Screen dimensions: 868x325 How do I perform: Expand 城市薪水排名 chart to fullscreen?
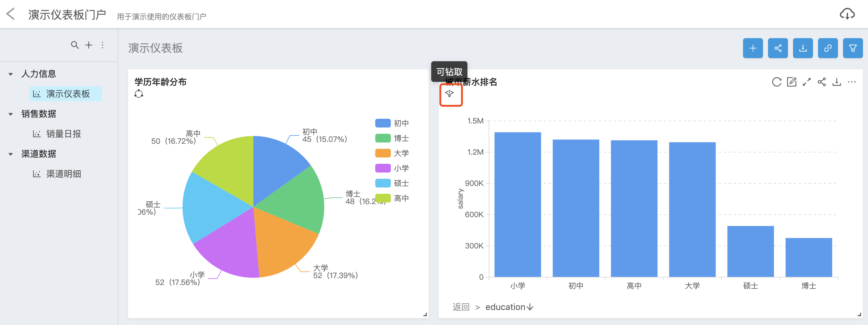[806, 82]
